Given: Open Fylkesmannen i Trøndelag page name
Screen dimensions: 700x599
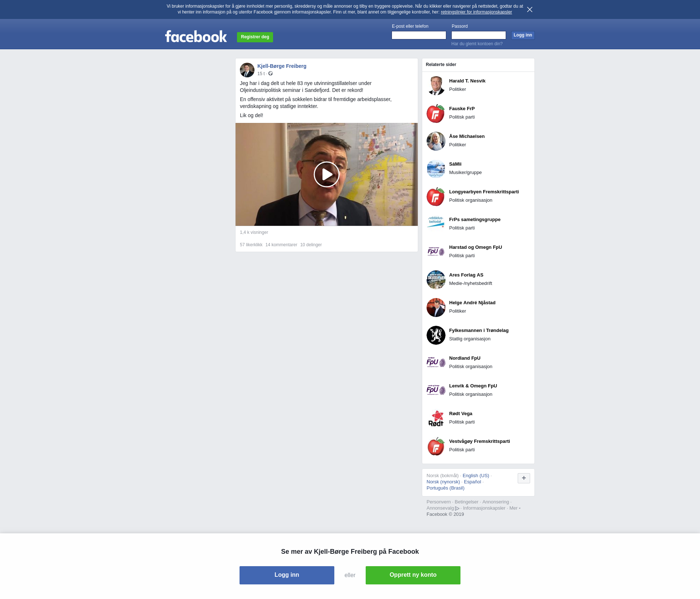Looking at the screenshot, I should [479, 331].
